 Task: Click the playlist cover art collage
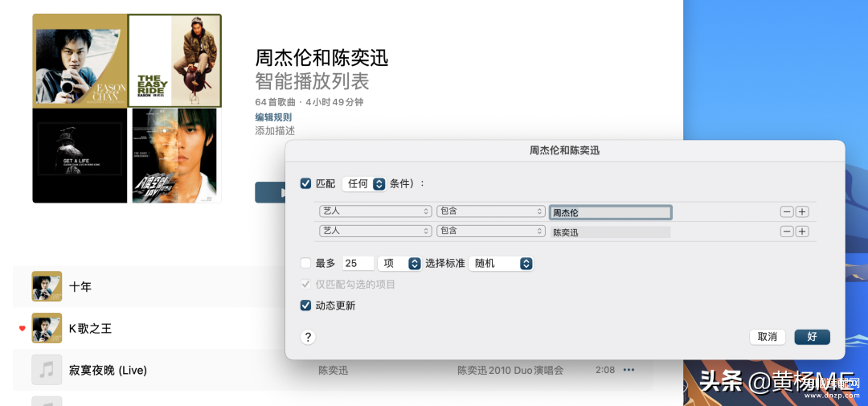[127, 109]
